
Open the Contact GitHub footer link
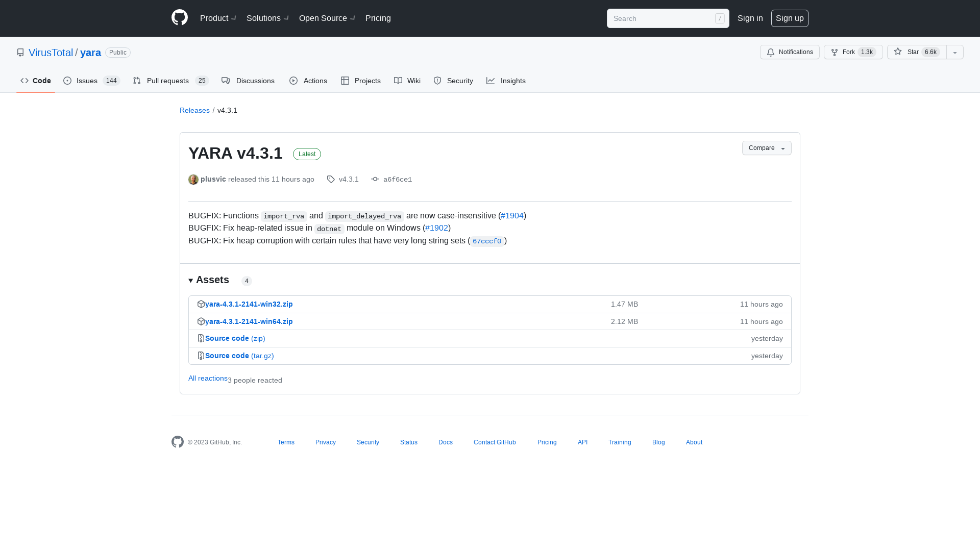point(495,442)
